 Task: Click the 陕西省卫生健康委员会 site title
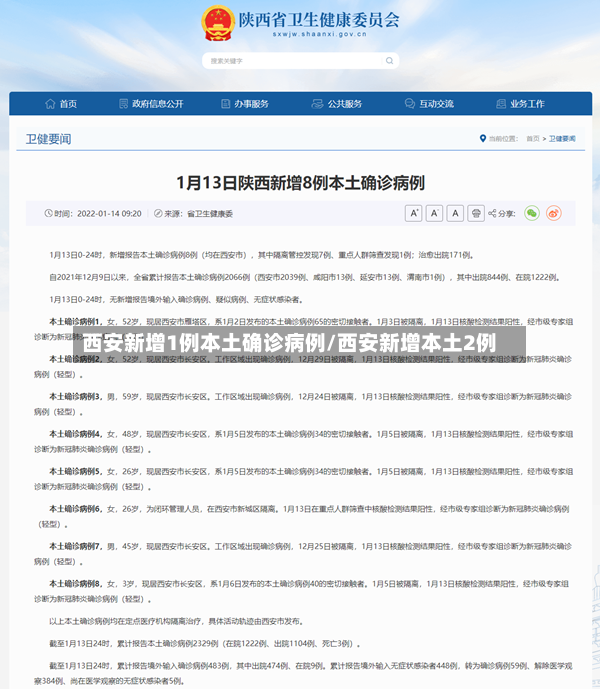click(319, 20)
